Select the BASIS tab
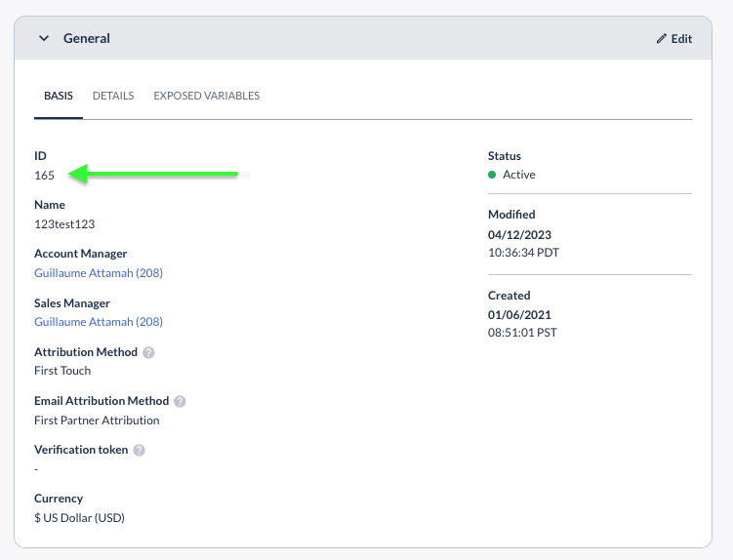This screenshot has width=733, height=560. click(59, 96)
